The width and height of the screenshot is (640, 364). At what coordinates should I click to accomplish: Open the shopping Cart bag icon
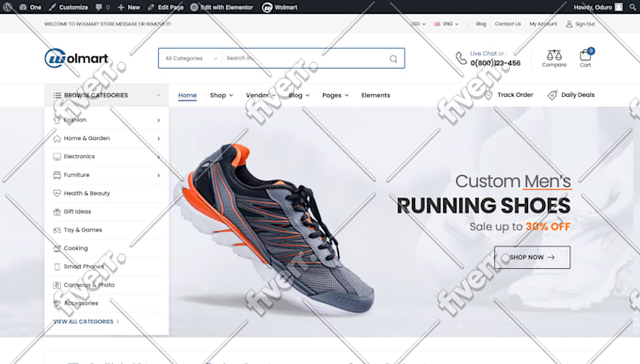point(585,55)
